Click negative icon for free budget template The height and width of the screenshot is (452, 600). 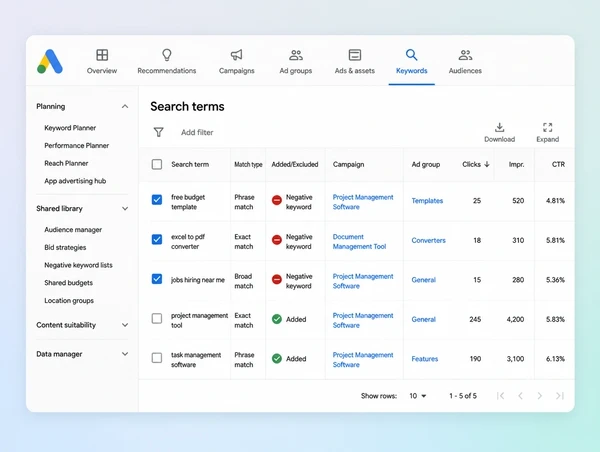(277, 200)
